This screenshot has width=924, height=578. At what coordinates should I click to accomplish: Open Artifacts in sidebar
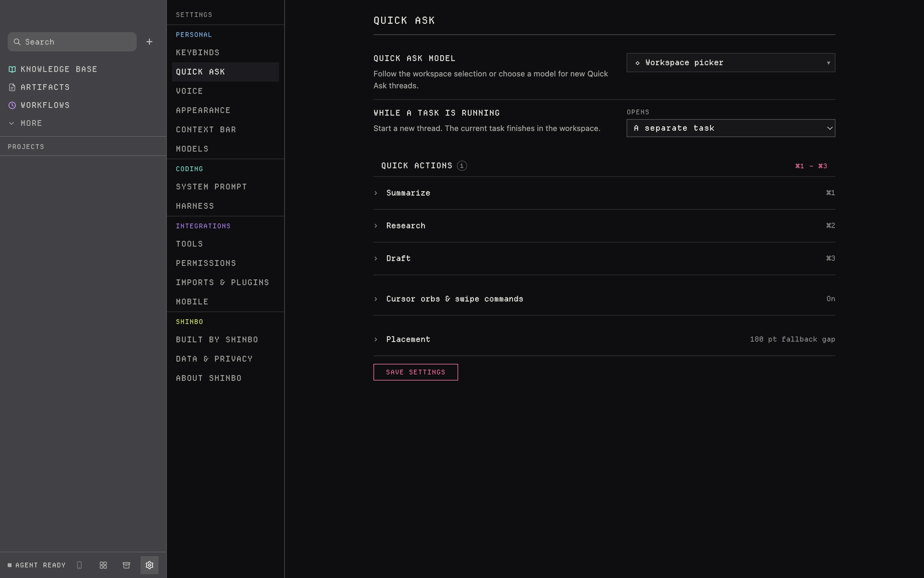point(39,87)
